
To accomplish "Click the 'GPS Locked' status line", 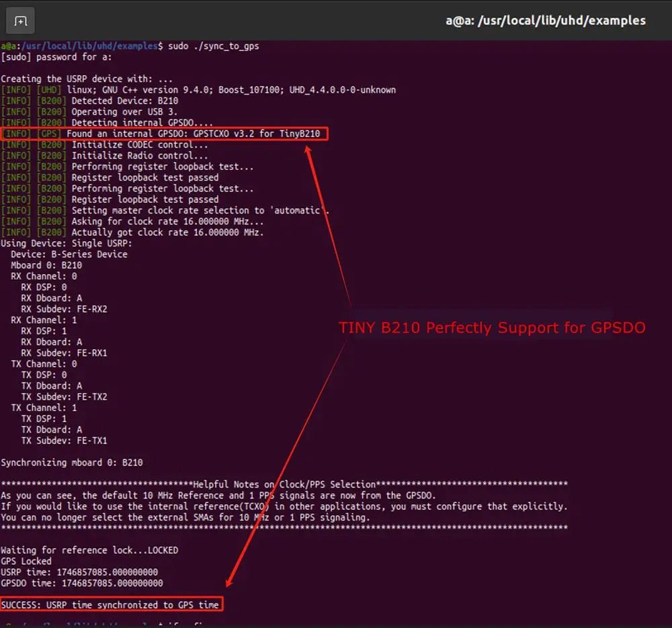I will coord(26,562).
